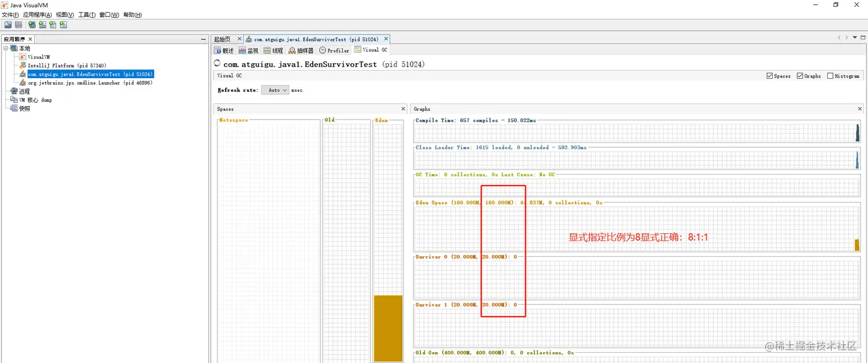Click the Java icon beside EdenSurvivorTest in tree
This screenshot has width=868, height=363.
pos(23,74)
